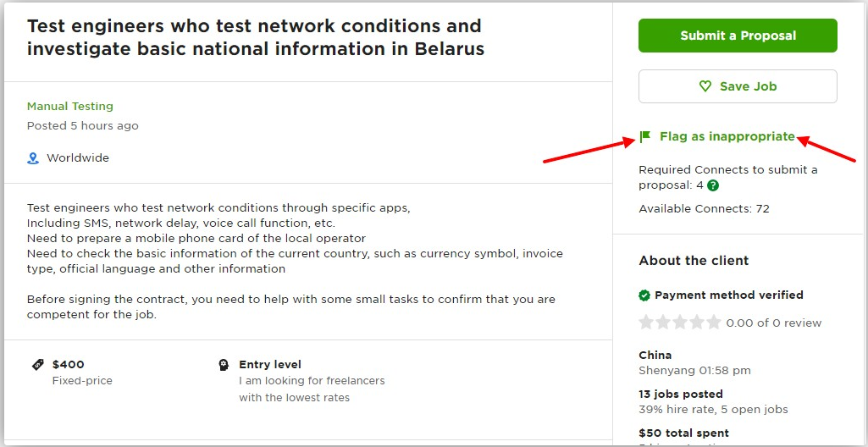Click the heart icon on Save Job
This screenshot has height=447, width=868.
(x=705, y=86)
